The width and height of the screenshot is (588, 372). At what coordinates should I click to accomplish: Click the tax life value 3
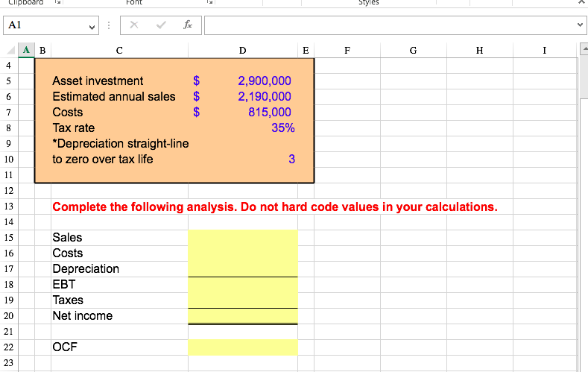pyautogui.click(x=291, y=159)
